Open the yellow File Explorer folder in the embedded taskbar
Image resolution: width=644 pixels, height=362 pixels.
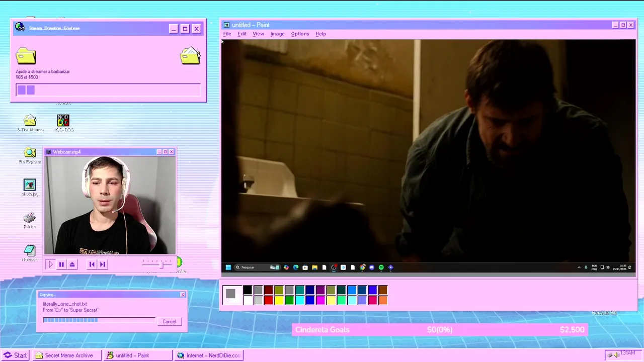(315, 267)
